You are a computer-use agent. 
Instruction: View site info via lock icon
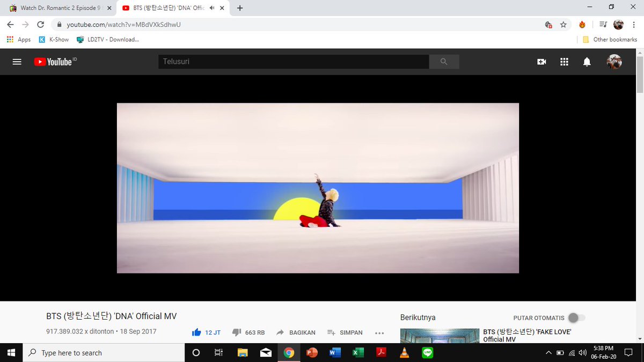[58, 25]
